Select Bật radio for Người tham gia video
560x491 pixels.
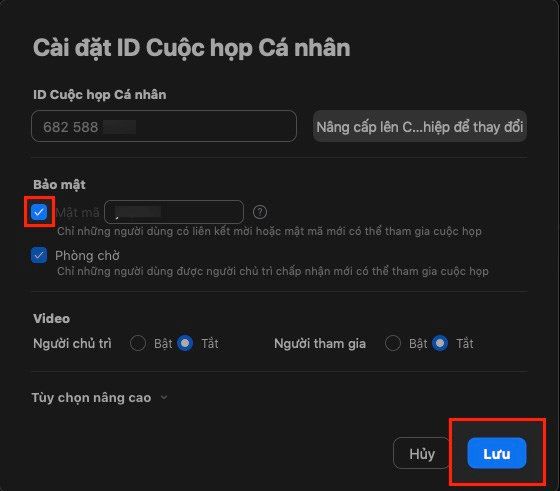tap(393, 343)
